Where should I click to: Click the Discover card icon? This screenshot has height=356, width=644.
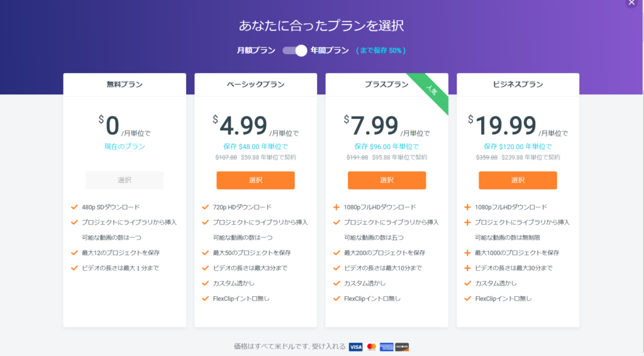pyautogui.click(x=402, y=347)
